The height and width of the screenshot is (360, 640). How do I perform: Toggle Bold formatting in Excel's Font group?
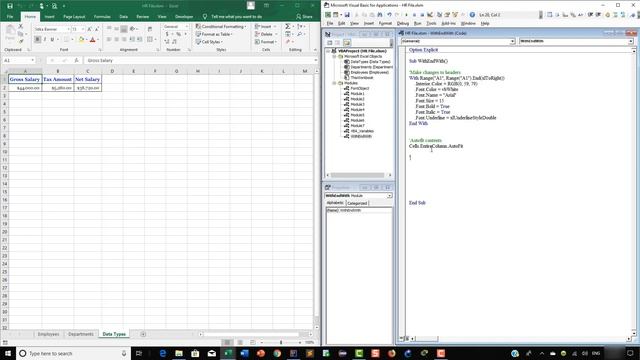[x=37, y=39]
